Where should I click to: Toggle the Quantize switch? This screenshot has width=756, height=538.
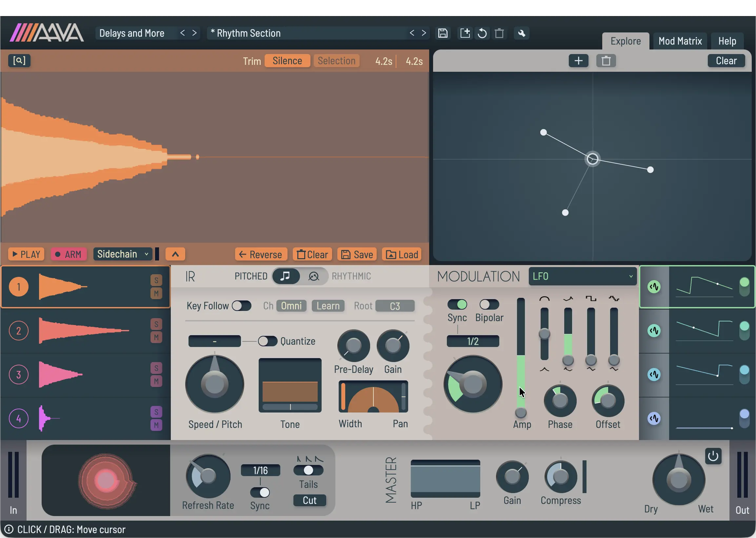coord(268,341)
